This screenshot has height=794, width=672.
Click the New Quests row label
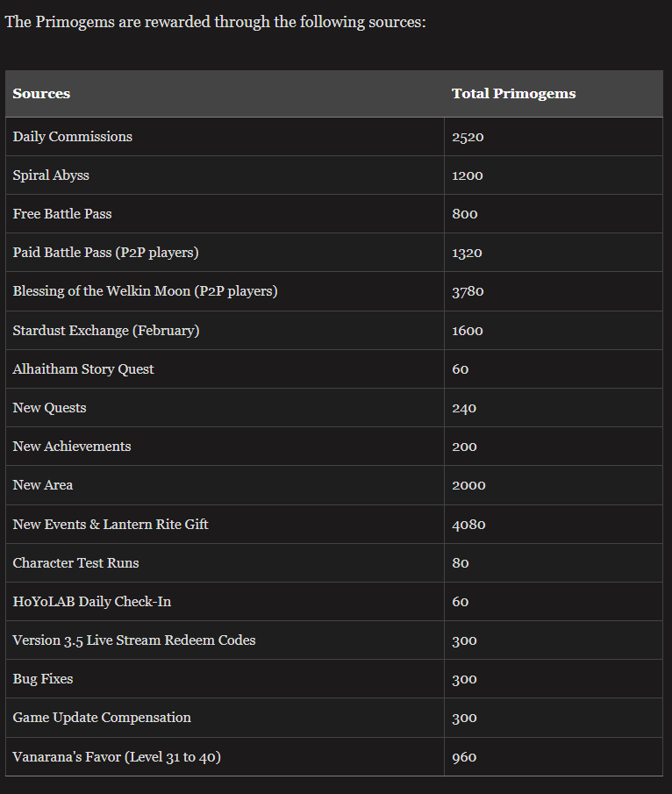[49, 408]
